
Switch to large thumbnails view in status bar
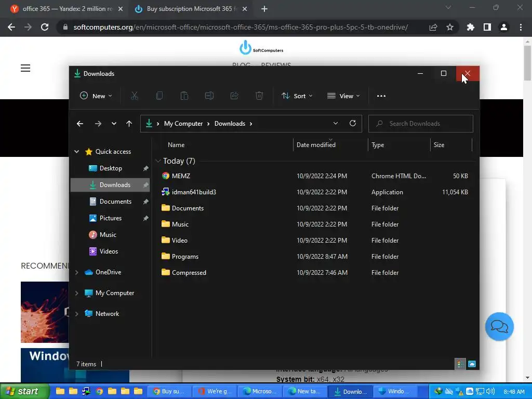click(x=472, y=364)
